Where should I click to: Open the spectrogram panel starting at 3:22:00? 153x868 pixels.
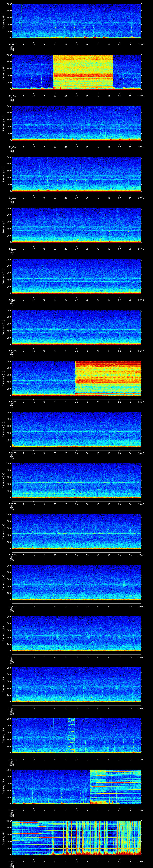(76, 327)
